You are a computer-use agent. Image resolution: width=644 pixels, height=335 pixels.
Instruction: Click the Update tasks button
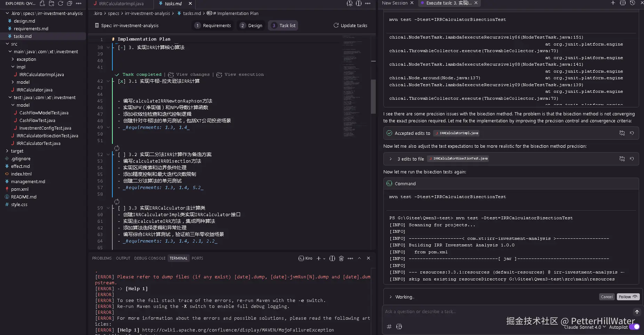pyautogui.click(x=350, y=25)
